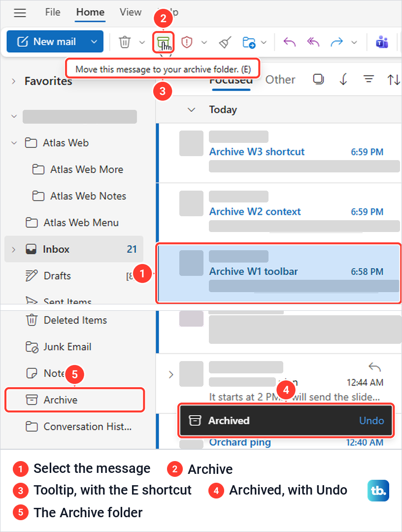Forward the message with the right arrow icon
402x532 pixels.
(x=336, y=42)
